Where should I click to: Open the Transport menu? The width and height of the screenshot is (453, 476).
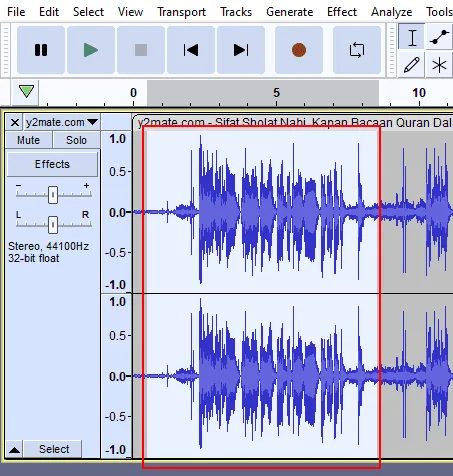[x=181, y=12]
